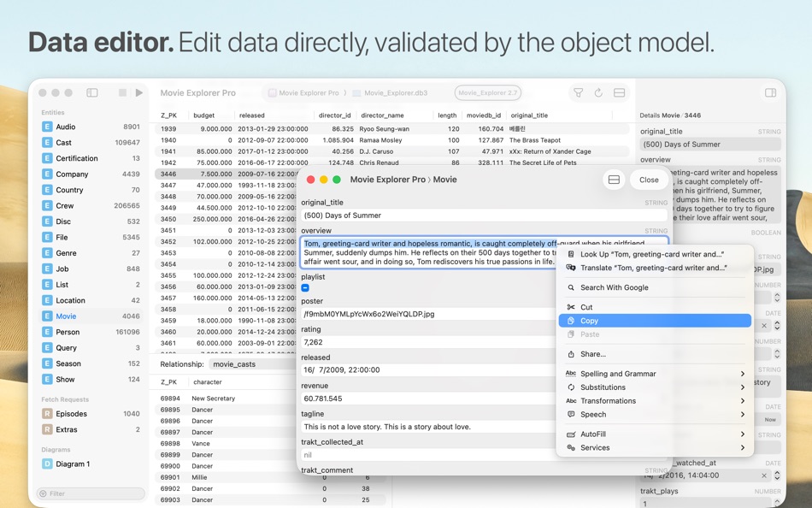The width and height of the screenshot is (812, 508).
Task: Select the row with The Brass Teapot
Action: point(392,140)
